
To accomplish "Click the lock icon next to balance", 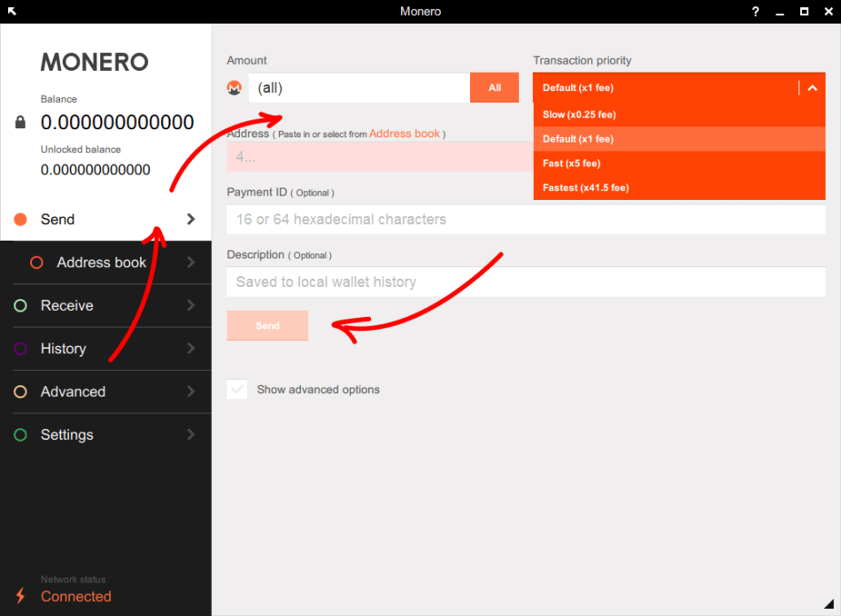I will (x=20, y=122).
